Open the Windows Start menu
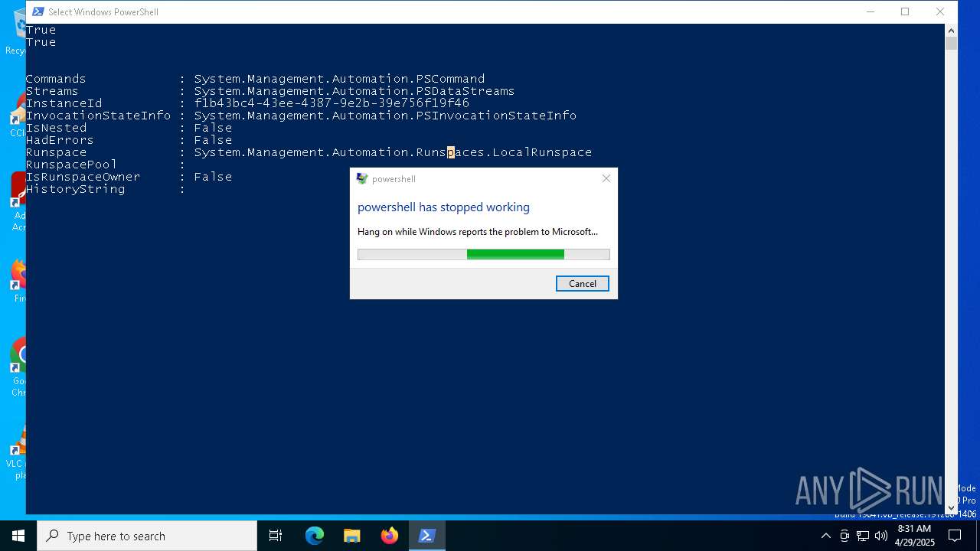The width and height of the screenshot is (980, 551). [18, 536]
